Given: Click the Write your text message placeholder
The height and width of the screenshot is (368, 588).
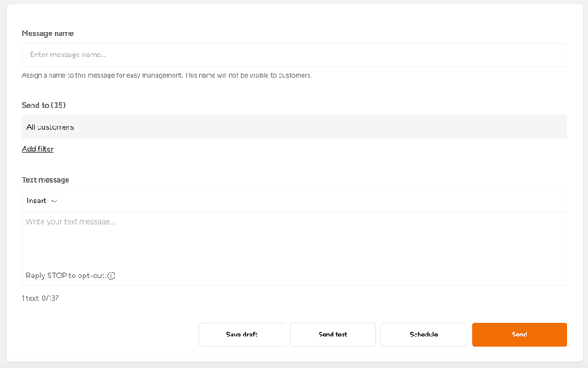Looking at the screenshot, I should pyautogui.click(x=70, y=222).
